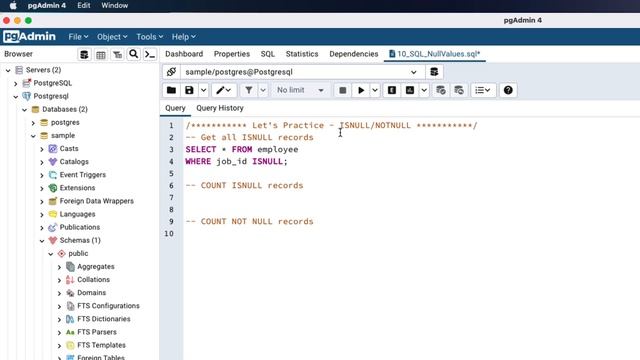Viewport: 640px width, 360px height.
Task: Select Event Triggers in the tree
Action: 82,175
